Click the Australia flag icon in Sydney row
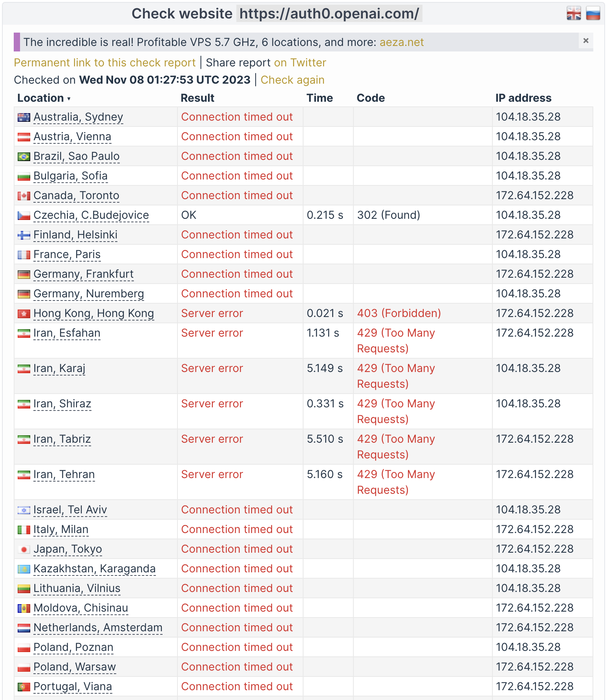The height and width of the screenshot is (700, 609). tap(24, 117)
